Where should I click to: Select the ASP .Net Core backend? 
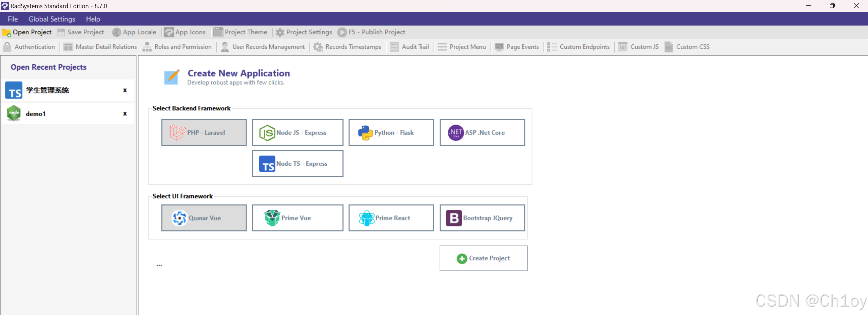(x=482, y=132)
